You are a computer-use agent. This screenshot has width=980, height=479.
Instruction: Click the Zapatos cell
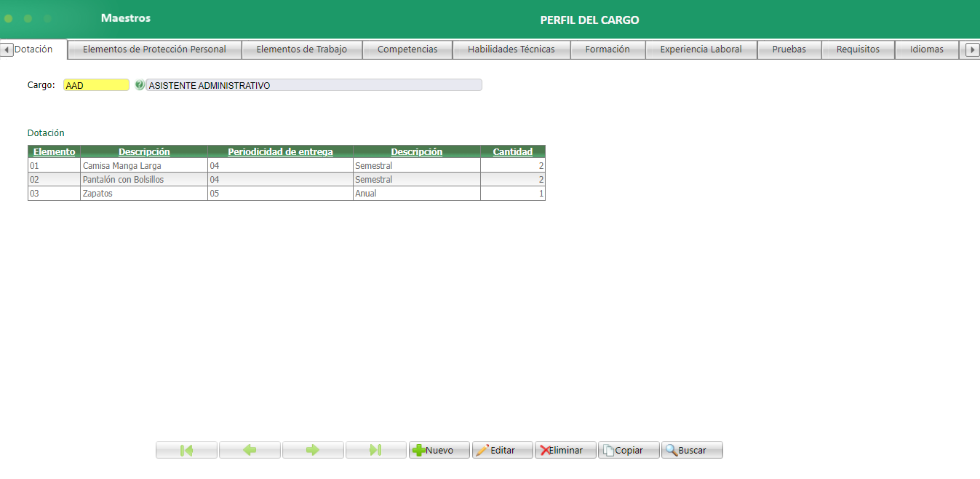tap(144, 194)
